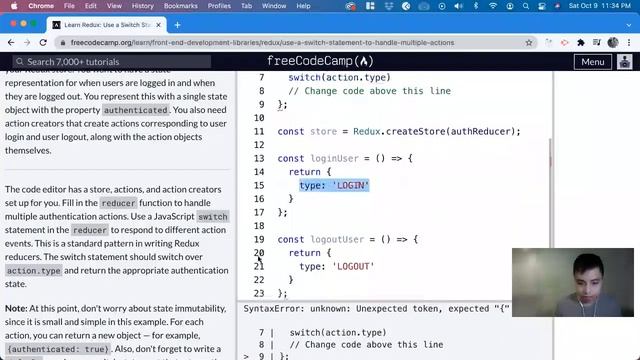Open the reading list icon in toolbar
Viewport: 640px width, 360px height.
click(597, 42)
